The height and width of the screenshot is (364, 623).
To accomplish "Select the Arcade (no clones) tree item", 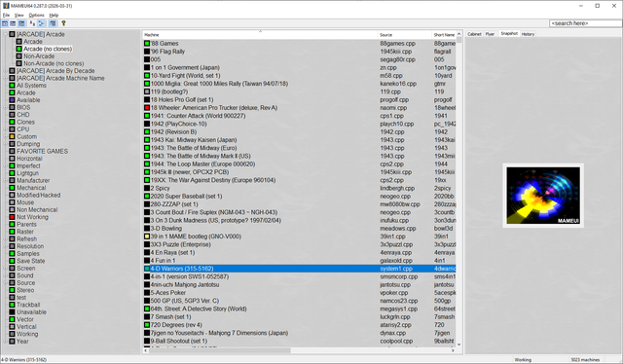I will tap(48, 49).
